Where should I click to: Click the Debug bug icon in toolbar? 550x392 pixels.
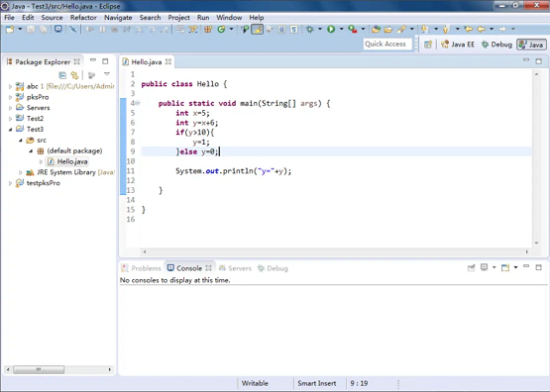click(x=310, y=29)
